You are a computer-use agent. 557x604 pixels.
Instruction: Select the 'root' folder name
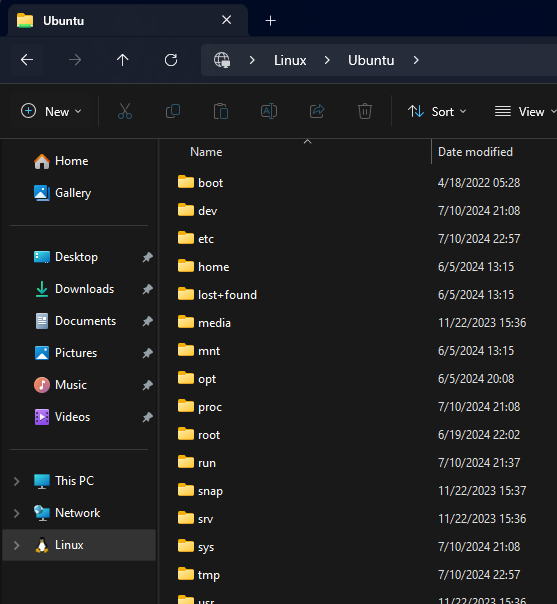(209, 435)
